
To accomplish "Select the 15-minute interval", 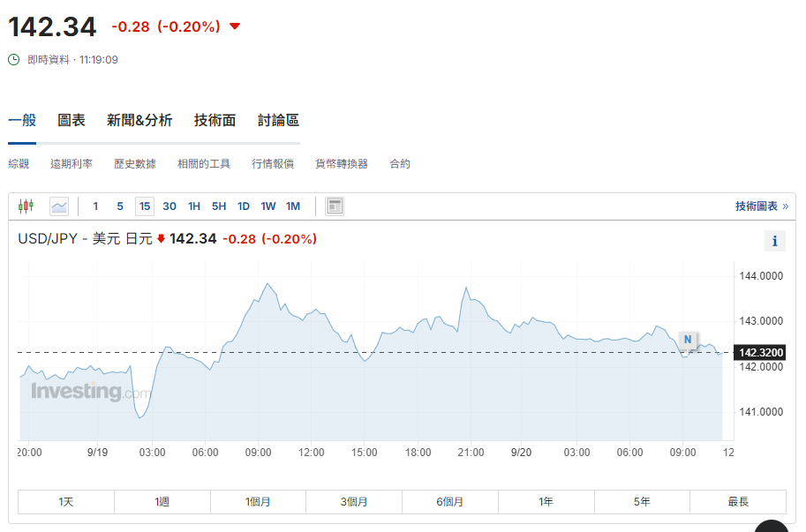I will point(145,206).
